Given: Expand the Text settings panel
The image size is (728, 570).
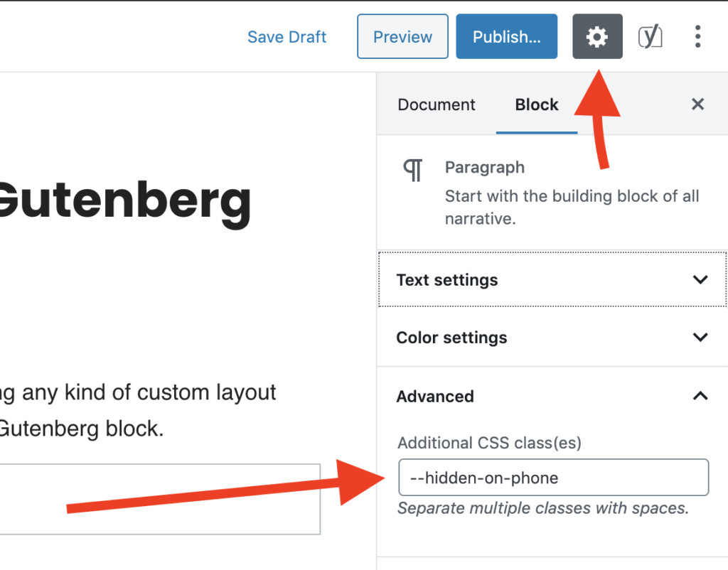Looking at the screenshot, I should (552, 279).
